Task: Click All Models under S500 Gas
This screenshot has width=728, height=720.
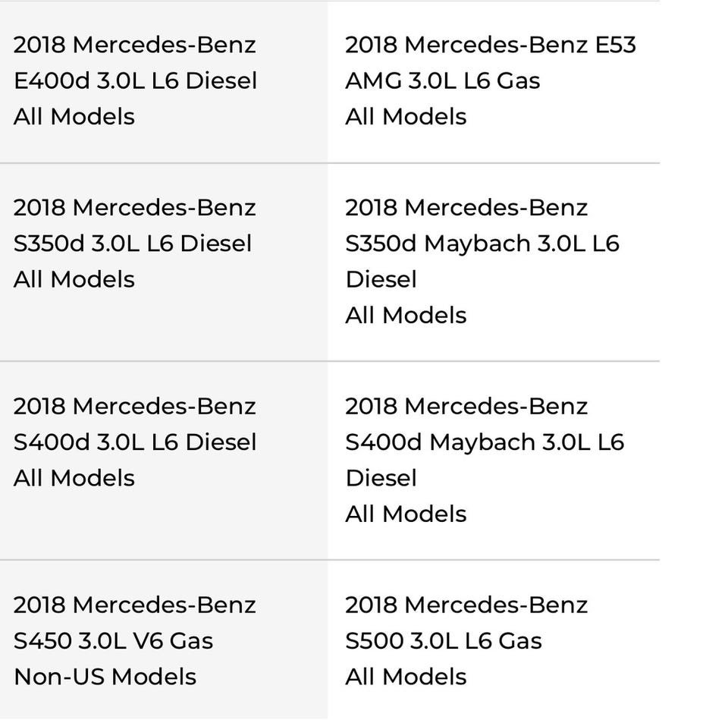Action: pos(406,677)
